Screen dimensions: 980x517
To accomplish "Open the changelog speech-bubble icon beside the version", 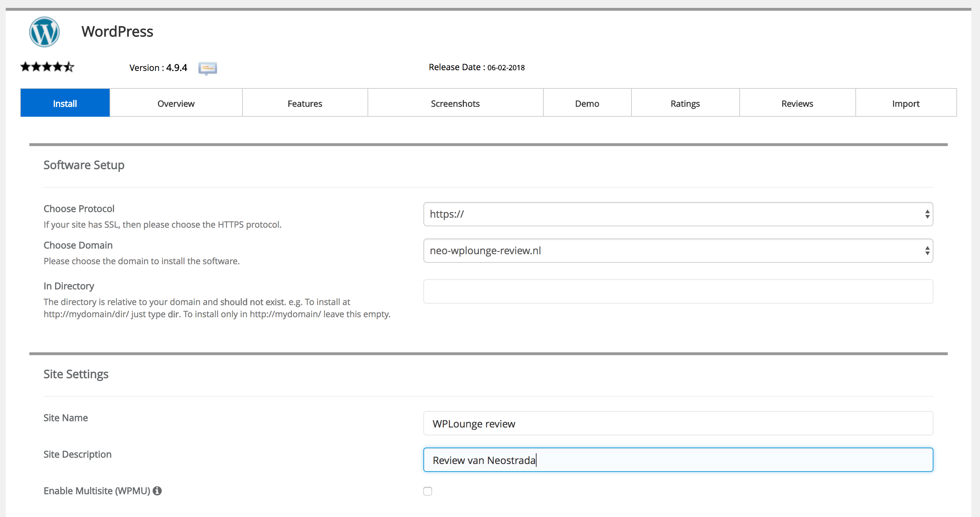I will (x=207, y=68).
